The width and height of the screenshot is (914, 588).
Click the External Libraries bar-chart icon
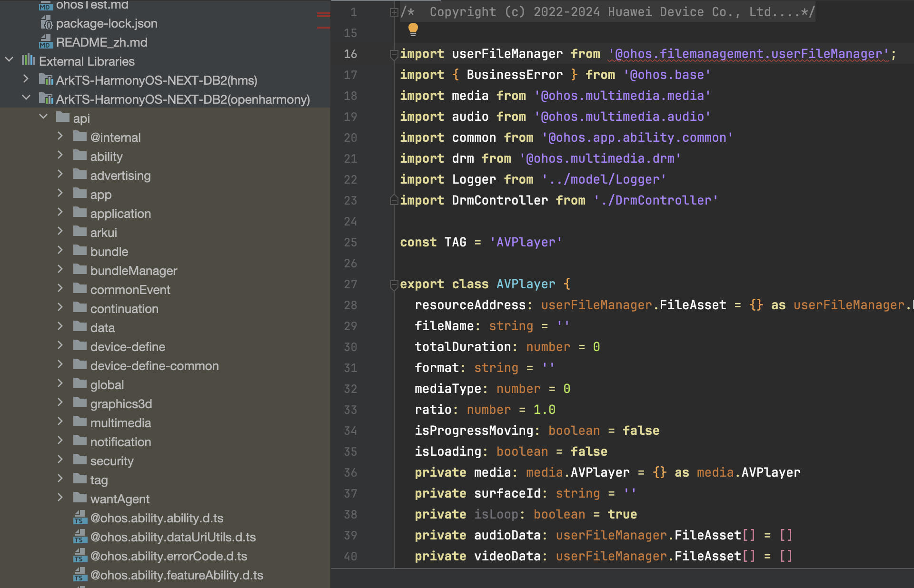point(29,60)
